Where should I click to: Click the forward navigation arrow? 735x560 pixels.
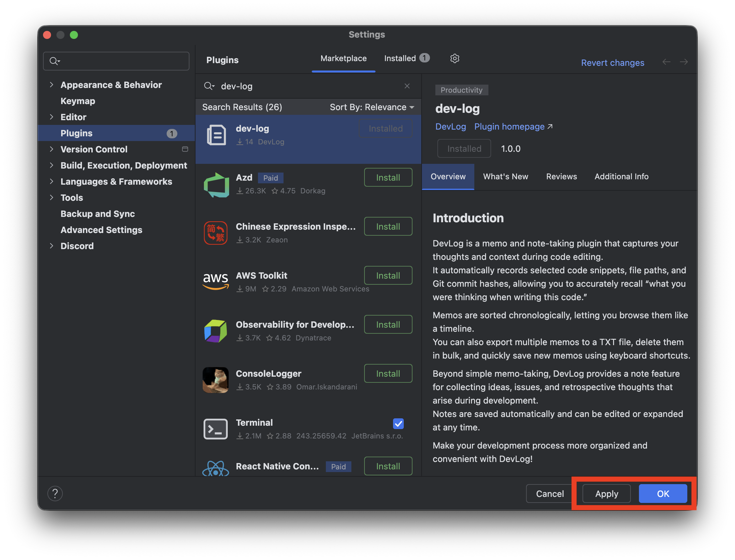click(684, 62)
